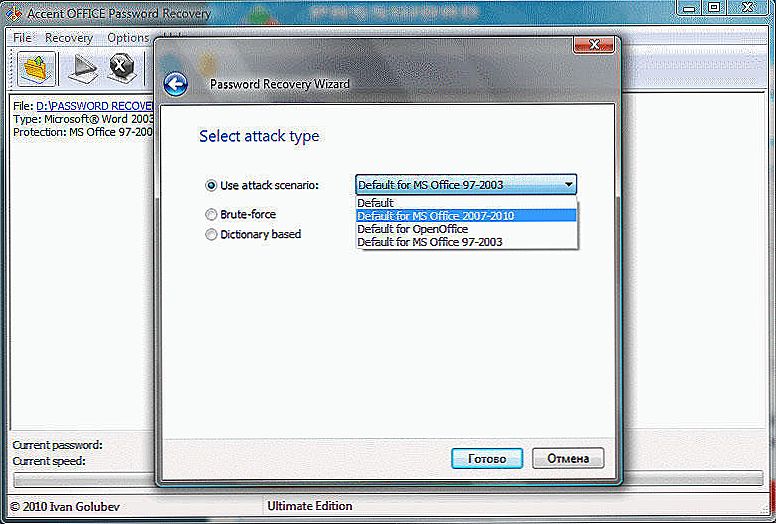Click the 'Current speed:' label

pyautogui.click(x=49, y=461)
